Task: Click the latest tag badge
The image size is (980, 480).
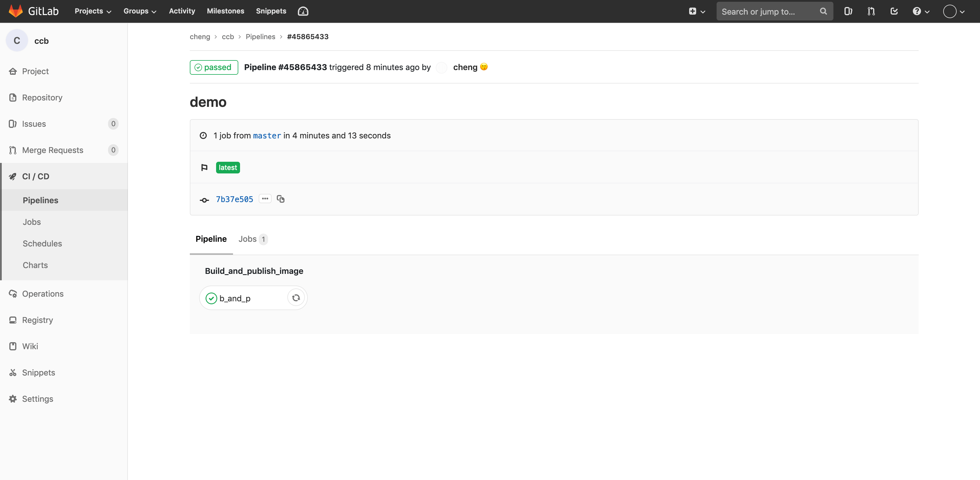Action: click(x=227, y=167)
